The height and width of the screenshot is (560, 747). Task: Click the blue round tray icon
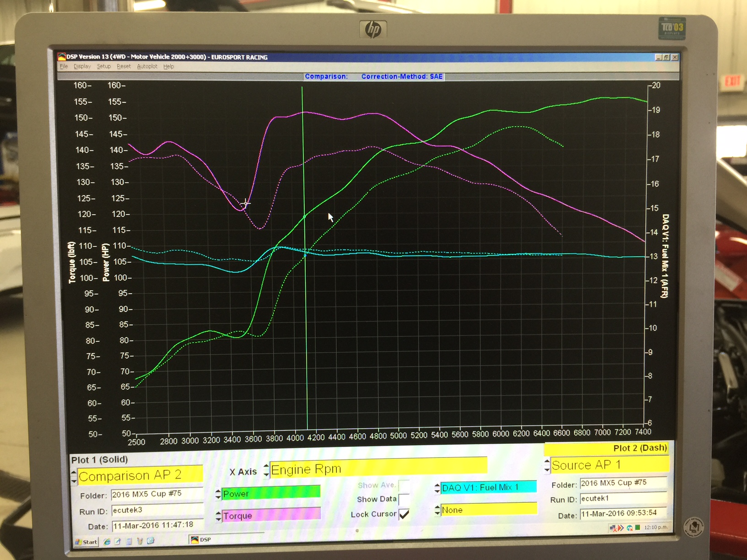point(629,528)
